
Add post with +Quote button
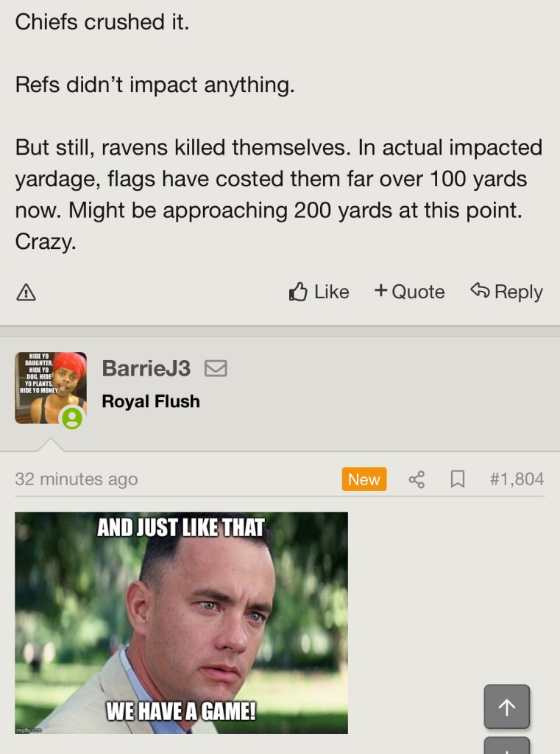[x=410, y=292]
